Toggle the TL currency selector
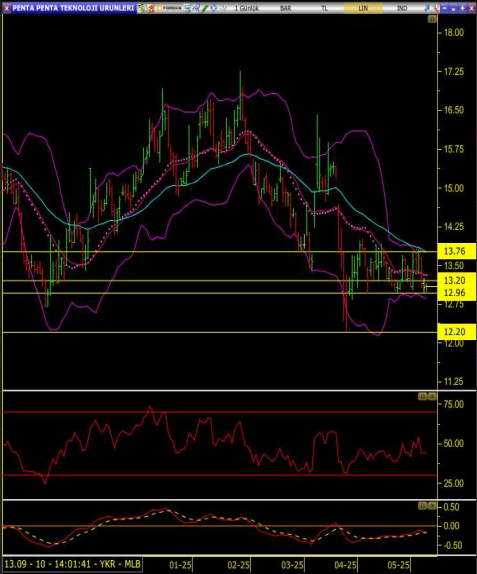The height and width of the screenshot is (574, 477). click(x=324, y=8)
